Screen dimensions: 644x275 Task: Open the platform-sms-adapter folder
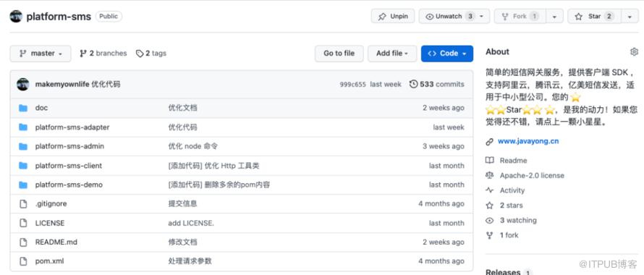(x=72, y=127)
